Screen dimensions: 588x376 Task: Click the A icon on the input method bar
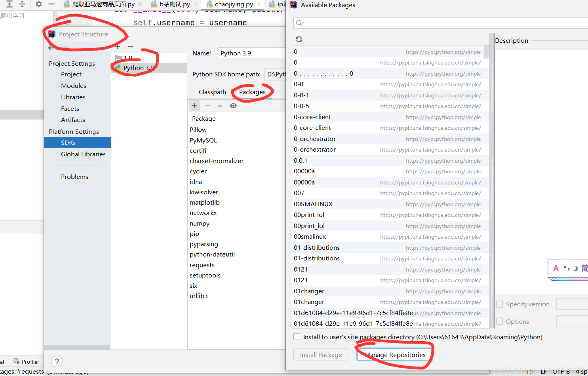(556, 268)
